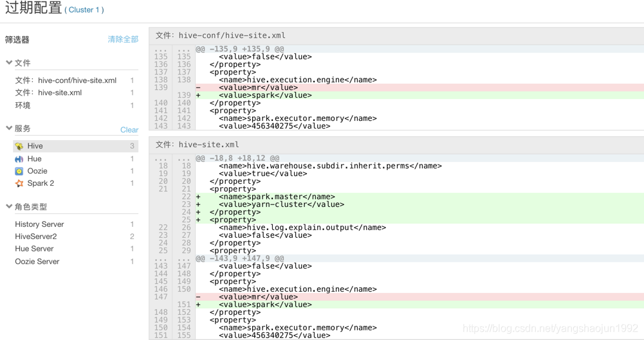Select the Hive service filter
The height and width of the screenshot is (340, 644).
pyautogui.click(x=75, y=146)
